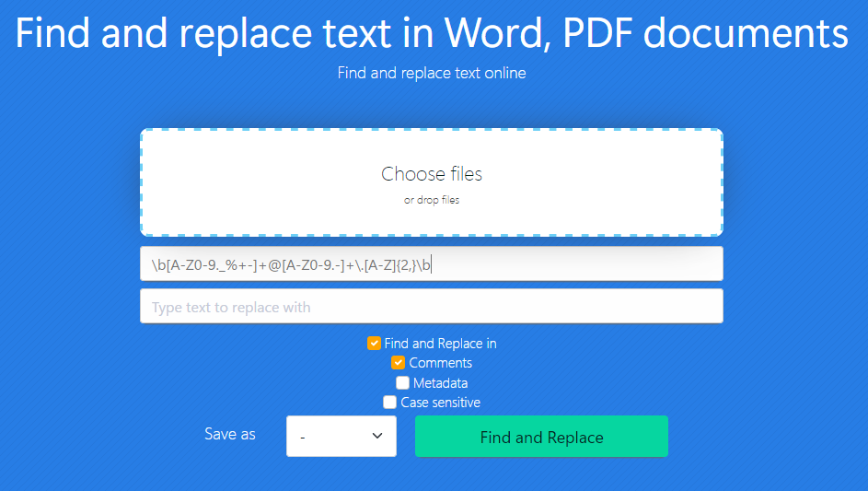The height and width of the screenshot is (491, 868).
Task: Click the "Save as" label
Action: [x=230, y=434]
